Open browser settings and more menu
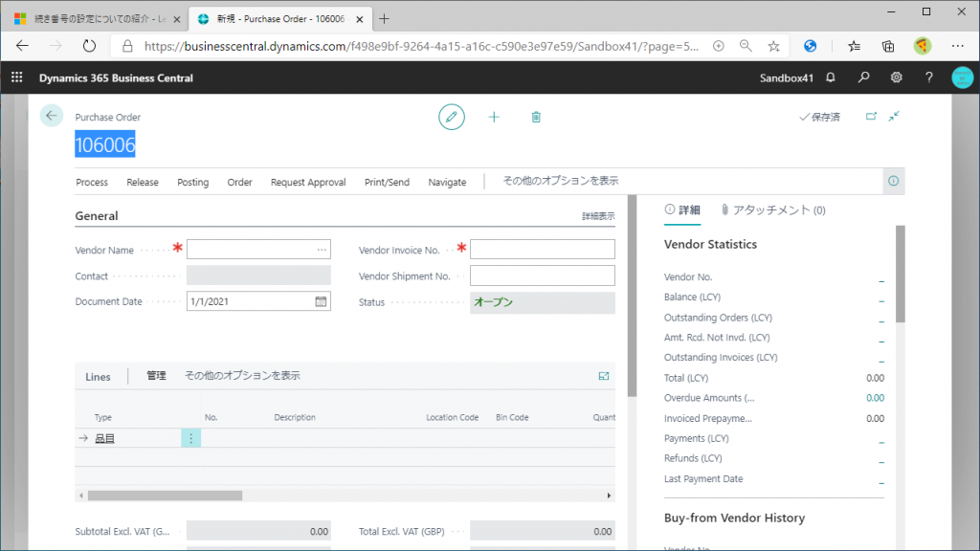This screenshot has height=551, width=980. (957, 46)
